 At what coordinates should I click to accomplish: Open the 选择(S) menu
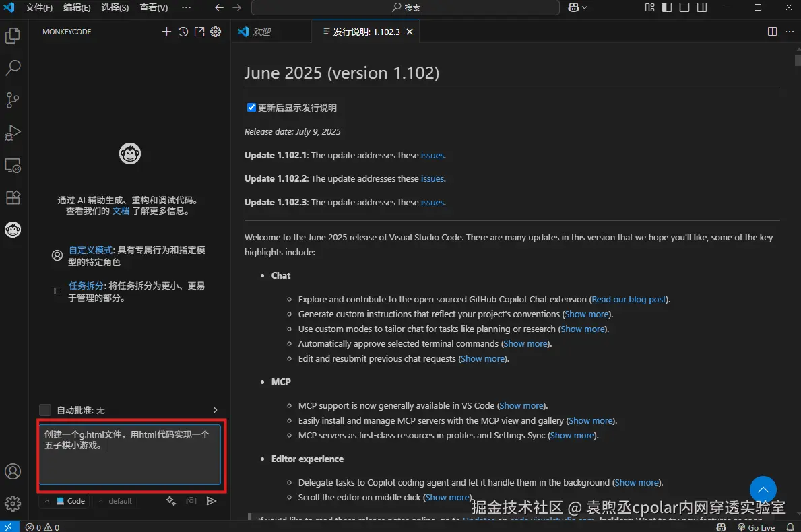115,7
